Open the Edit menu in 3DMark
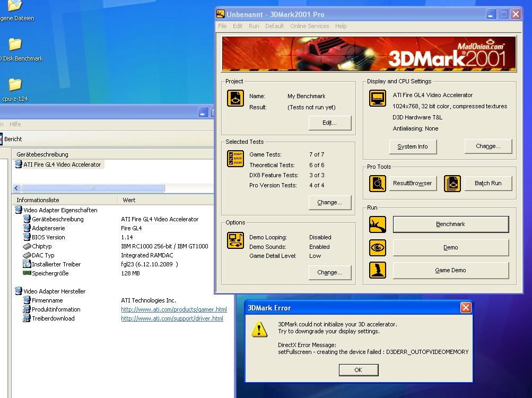The width and height of the screenshot is (532, 398). click(238, 26)
